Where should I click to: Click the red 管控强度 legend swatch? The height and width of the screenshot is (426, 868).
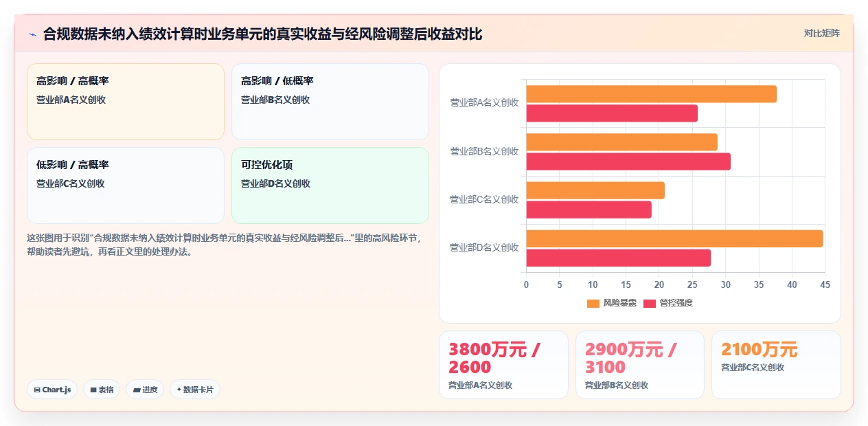click(650, 303)
